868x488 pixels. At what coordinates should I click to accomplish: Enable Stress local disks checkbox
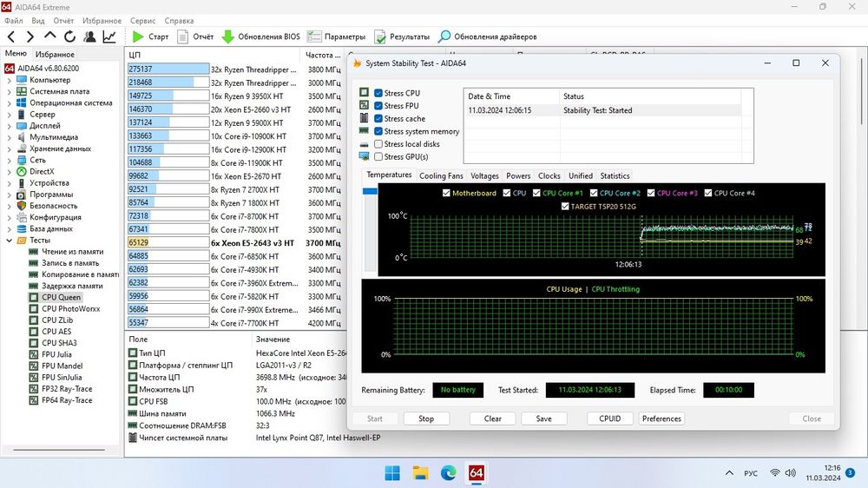coord(378,144)
